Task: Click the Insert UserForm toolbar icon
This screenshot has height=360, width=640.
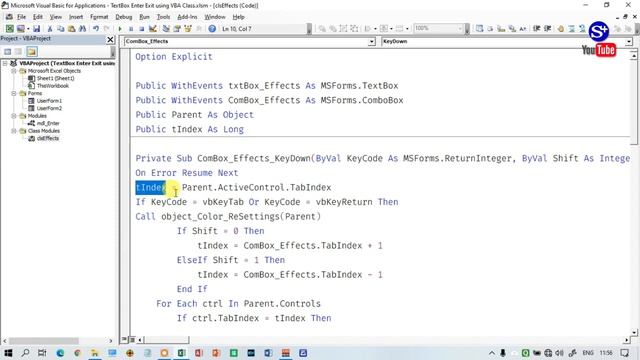Action: click(20, 29)
